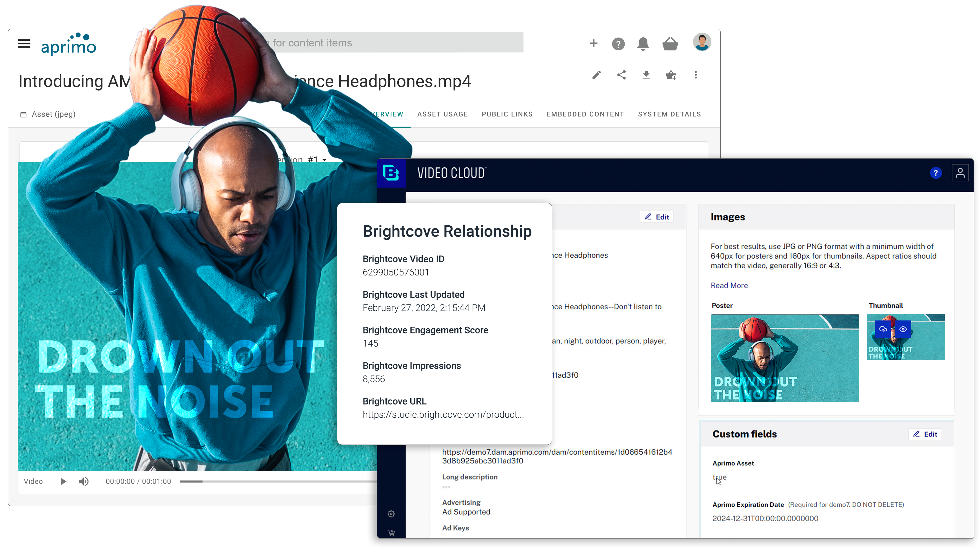Image resolution: width=980 pixels, height=554 pixels.
Task: Click the Brightcove Impressions value 8,556
Action: click(x=374, y=379)
